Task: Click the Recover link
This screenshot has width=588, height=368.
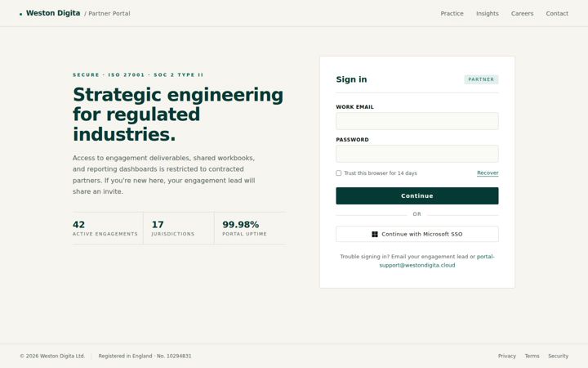Action: click(x=488, y=173)
